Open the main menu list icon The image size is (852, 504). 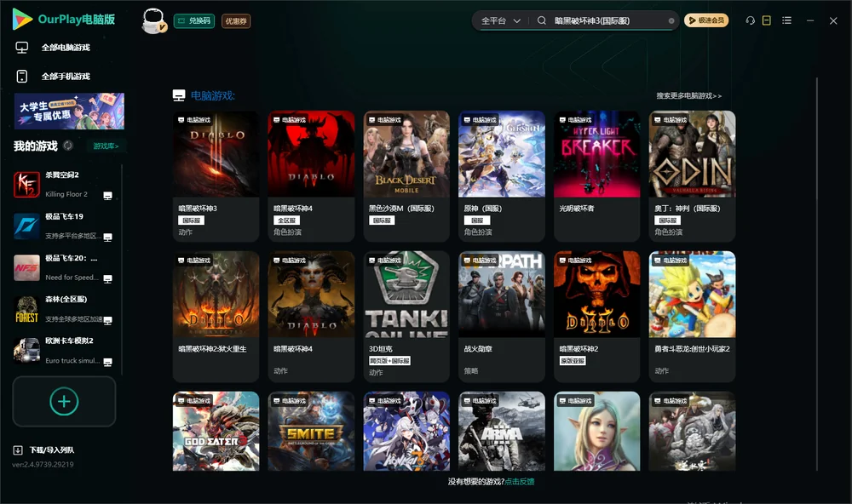(786, 20)
